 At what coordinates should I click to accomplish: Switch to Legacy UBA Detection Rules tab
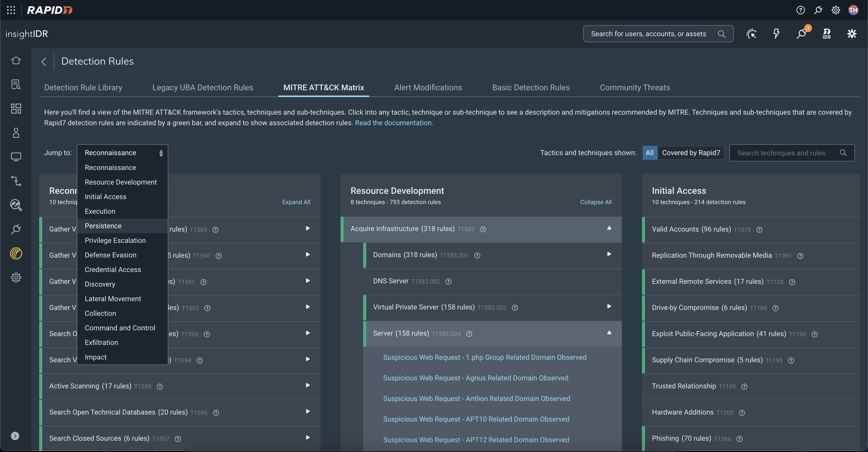tap(202, 87)
